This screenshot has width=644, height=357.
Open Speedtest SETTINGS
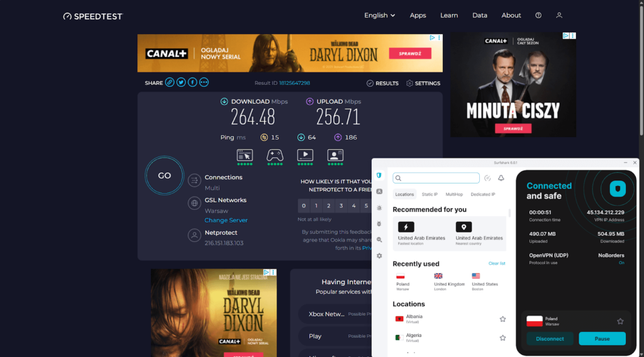point(423,83)
